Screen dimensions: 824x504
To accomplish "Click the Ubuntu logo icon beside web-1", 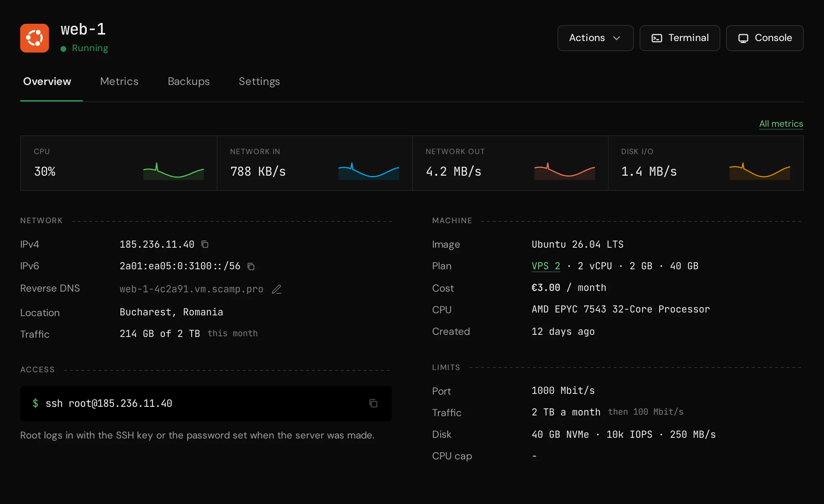I will (x=35, y=38).
